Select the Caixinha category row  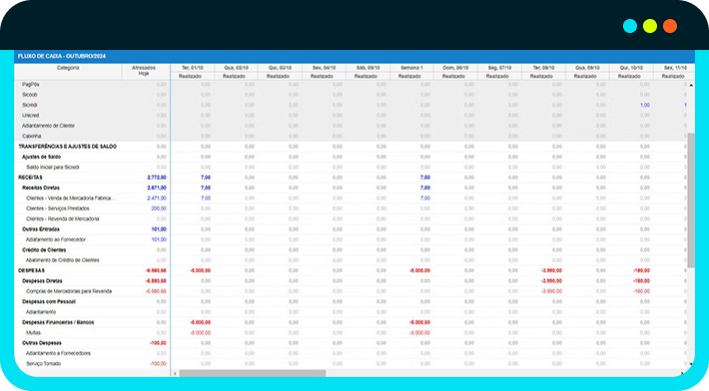[352, 136]
